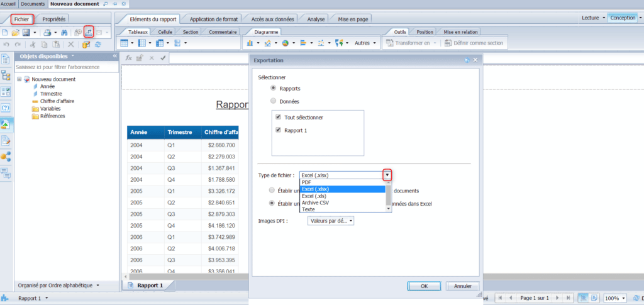
Task: Open comments speech bubble icon in sidebar
Action: point(6,173)
